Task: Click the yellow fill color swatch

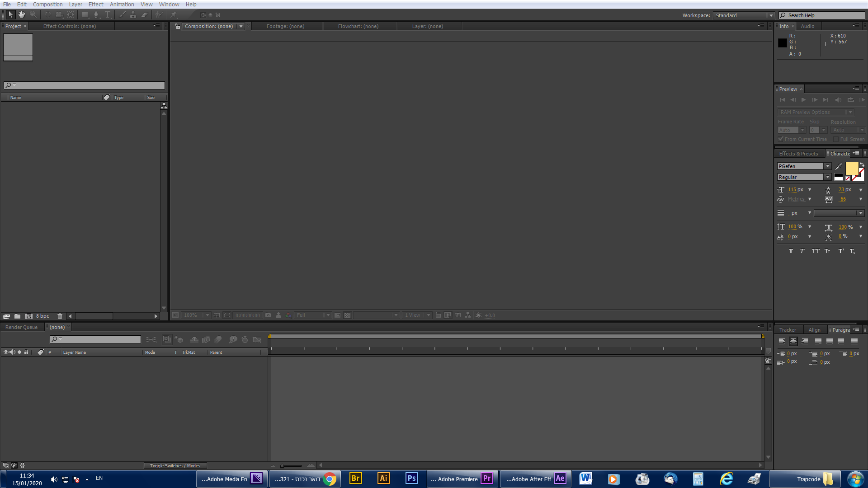Action: point(851,169)
